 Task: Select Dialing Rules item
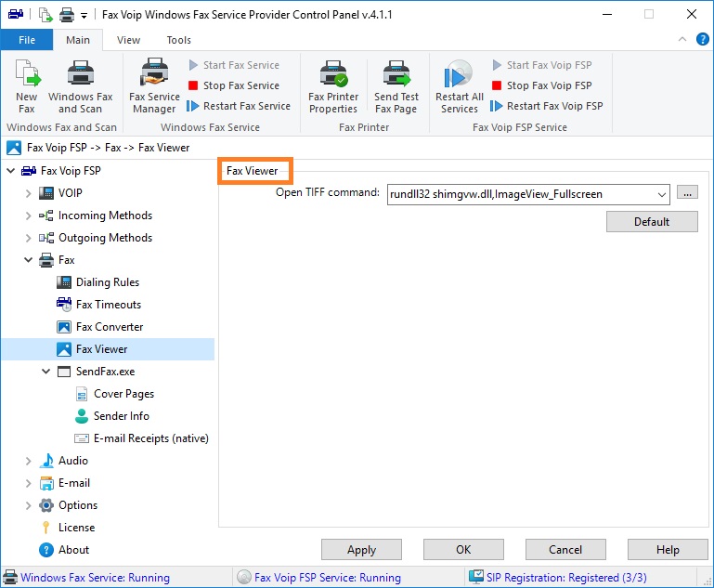(x=107, y=282)
